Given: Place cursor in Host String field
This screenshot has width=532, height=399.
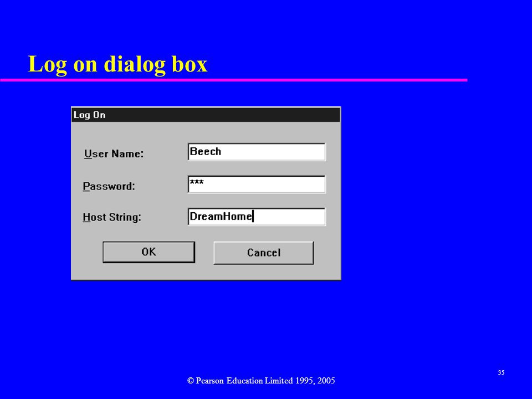Looking at the screenshot, I should (257, 217).
